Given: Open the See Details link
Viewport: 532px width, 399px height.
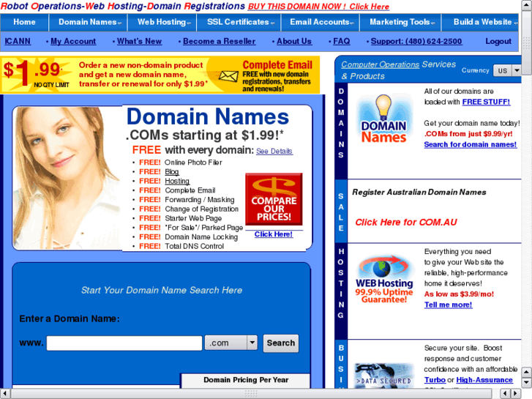Looking at the screenshot, I should coord(274,151).
